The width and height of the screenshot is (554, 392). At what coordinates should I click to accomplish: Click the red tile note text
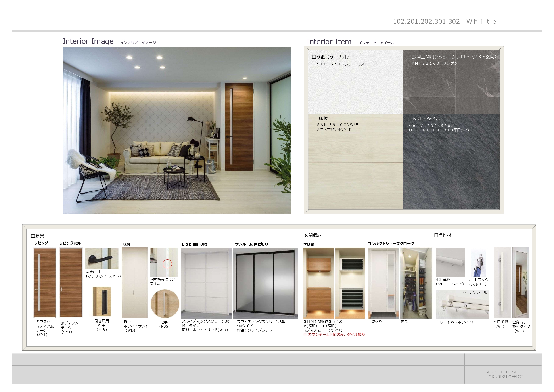pyautogui.click(x=334, y=334)
